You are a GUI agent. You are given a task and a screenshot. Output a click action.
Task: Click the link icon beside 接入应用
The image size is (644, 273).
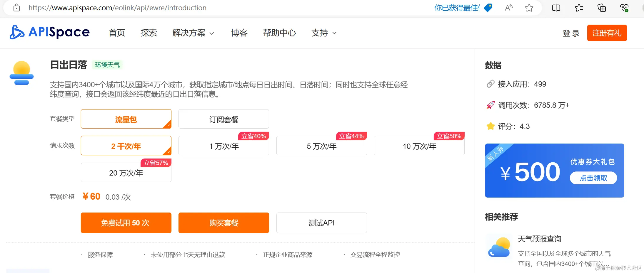[490, 84]
